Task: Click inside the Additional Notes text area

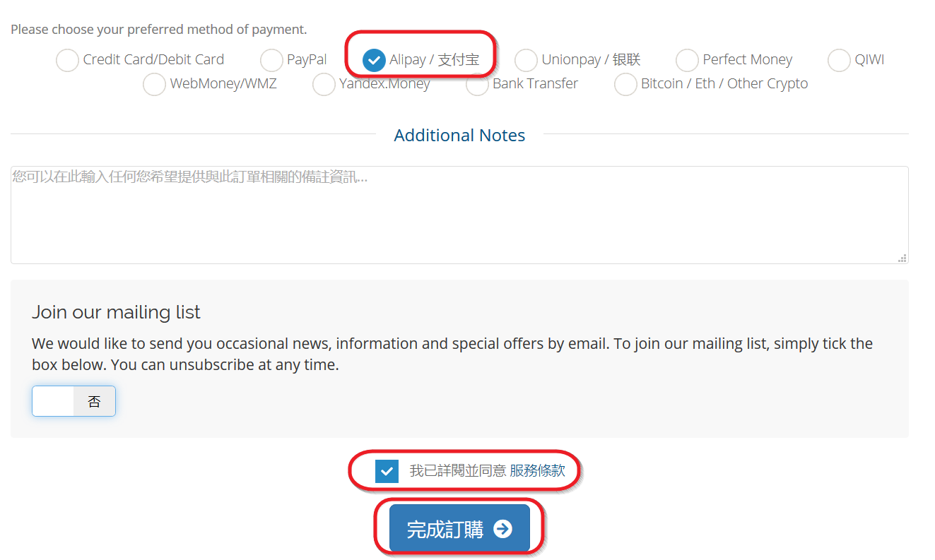Action: click(459, 215)
